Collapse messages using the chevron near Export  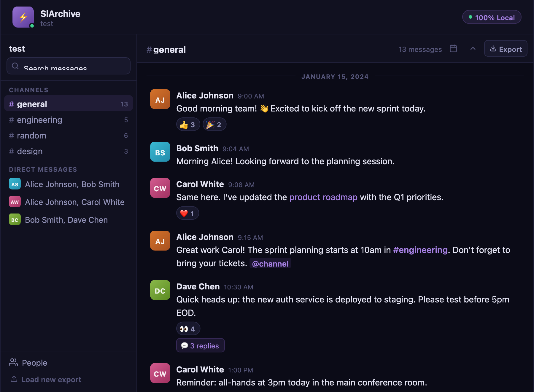(x=473, y=49)
